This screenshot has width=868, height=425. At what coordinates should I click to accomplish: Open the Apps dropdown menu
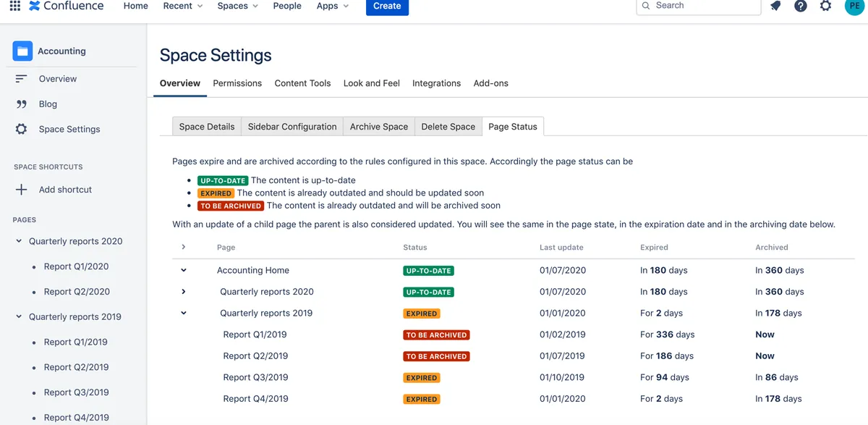pos(333,6)
